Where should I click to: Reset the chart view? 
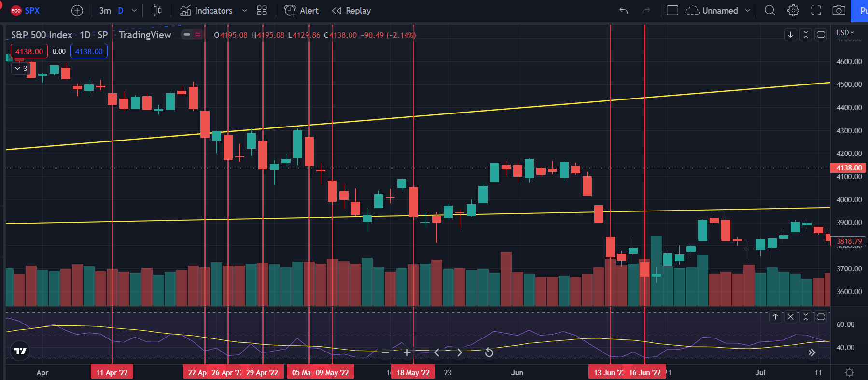[x=489, y=352]
